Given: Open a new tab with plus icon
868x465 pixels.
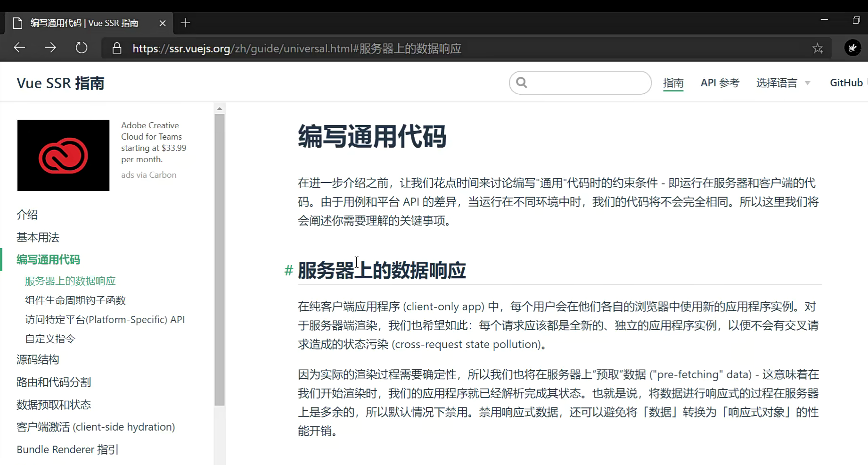Looking at the screenshot, I should pyautogui.click(x=186, y=23).
